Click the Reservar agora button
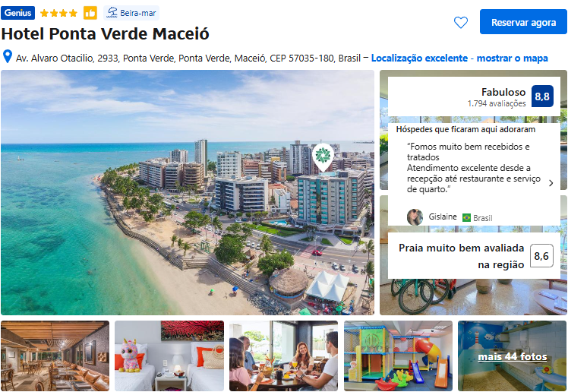The height and width of the screenshot is (392, 568). [x=523, y=22]
